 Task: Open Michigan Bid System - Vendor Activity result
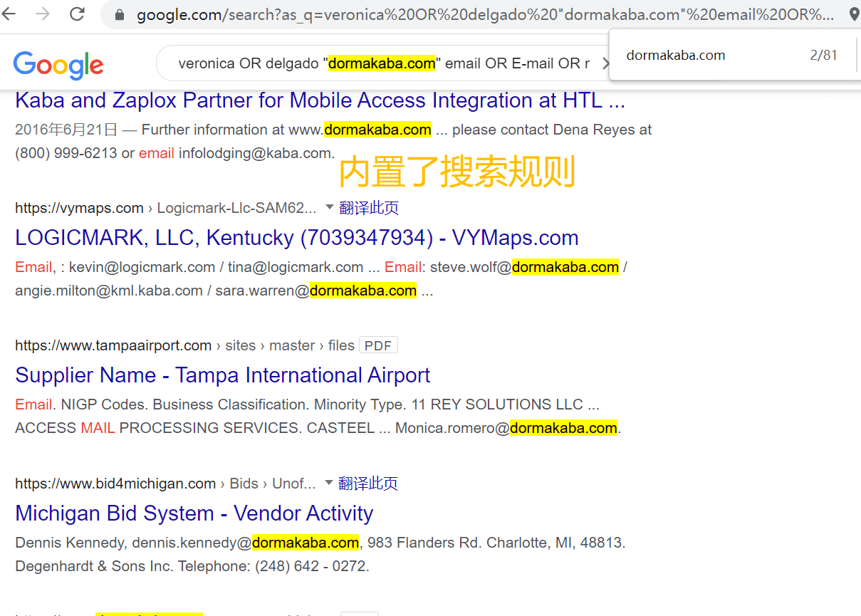click(194, 513)
